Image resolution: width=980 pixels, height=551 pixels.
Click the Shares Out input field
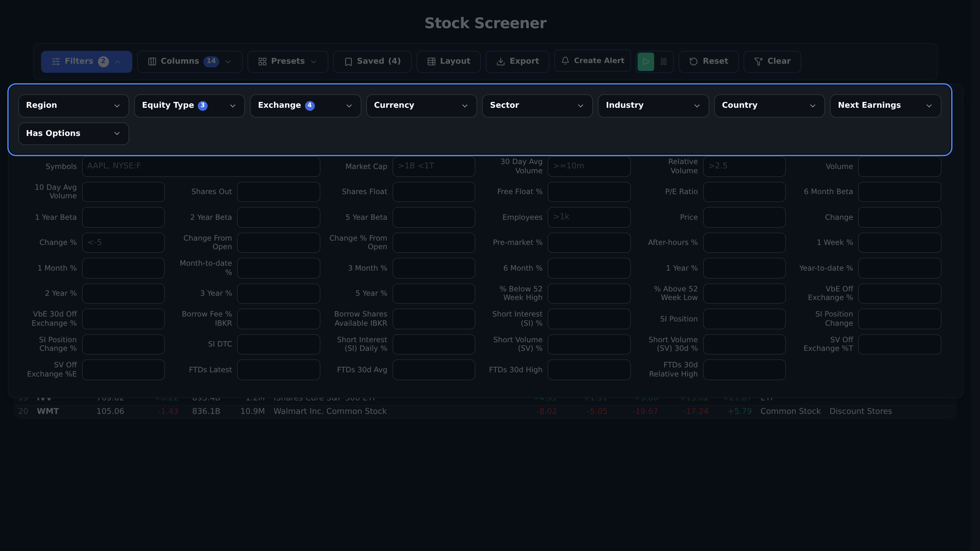tap(278, 192)
